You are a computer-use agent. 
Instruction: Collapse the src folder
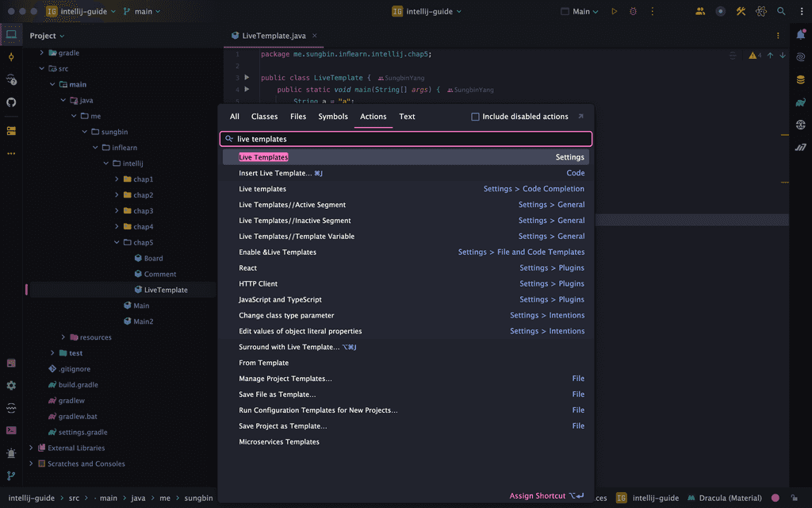click(x=42, y=68)
